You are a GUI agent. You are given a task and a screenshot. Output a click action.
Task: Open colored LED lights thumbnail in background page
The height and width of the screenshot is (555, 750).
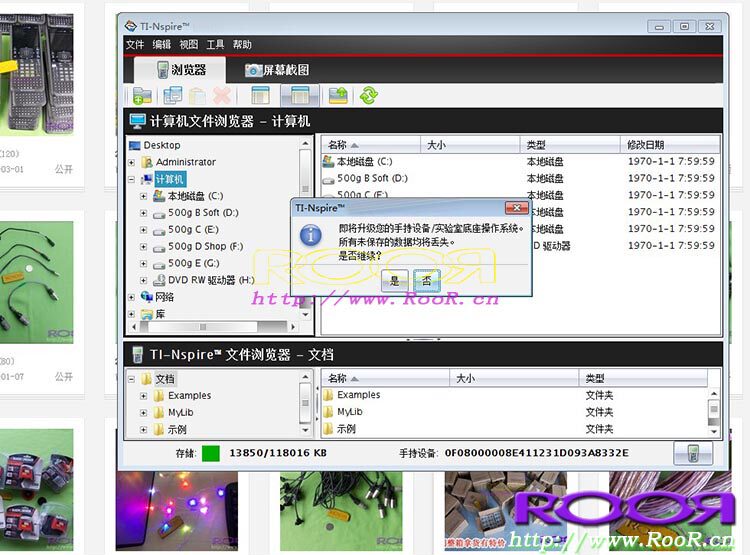pyautogui.click(x=176, y=511)
